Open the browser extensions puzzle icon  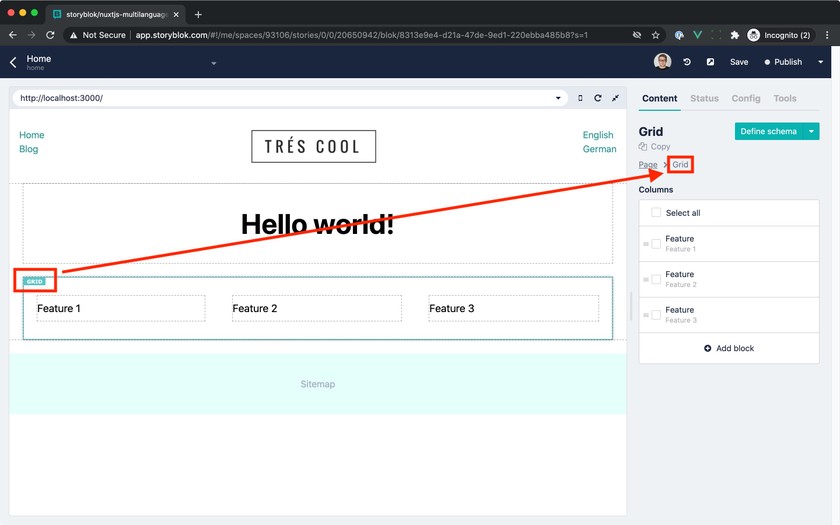click(735, 35)
